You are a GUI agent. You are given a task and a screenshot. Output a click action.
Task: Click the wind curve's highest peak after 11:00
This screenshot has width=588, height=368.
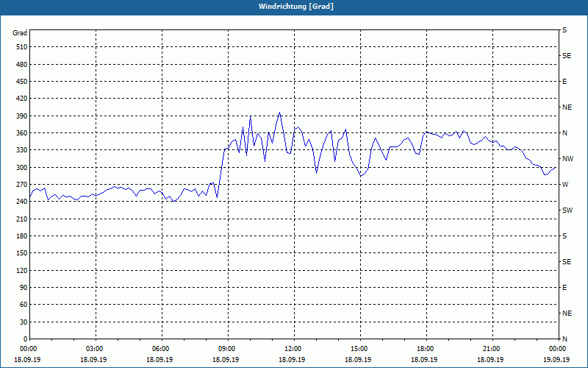pyautogui.click(x=279, y=113)
